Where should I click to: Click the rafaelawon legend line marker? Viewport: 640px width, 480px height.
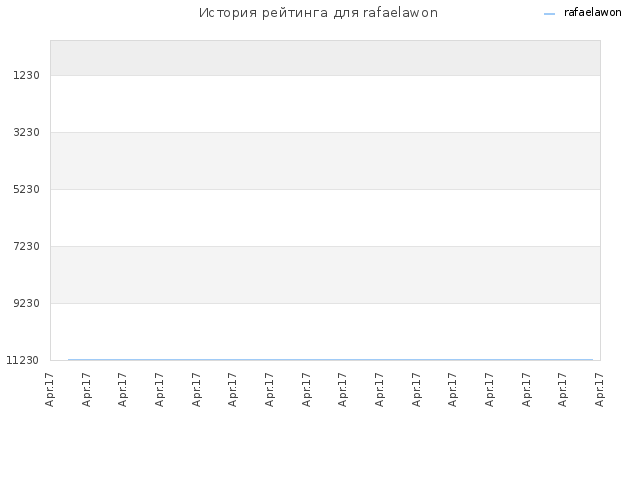click(549, 14)
